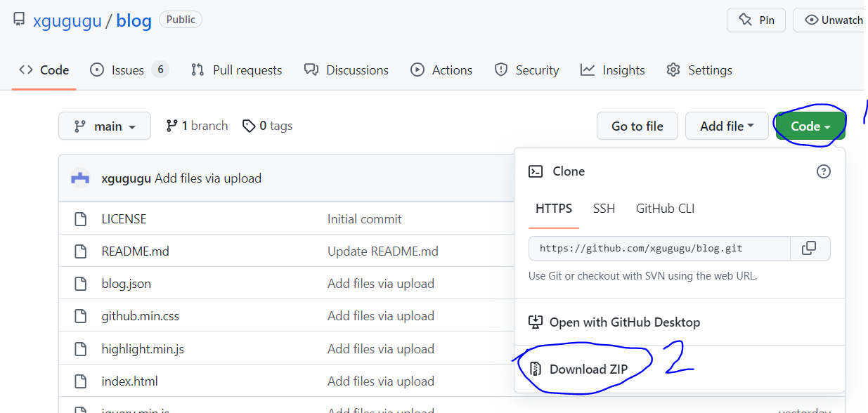The height and width of the screenshot is (413, 868).
Task: Open the Issues tab
Action: tap(129, 70)
